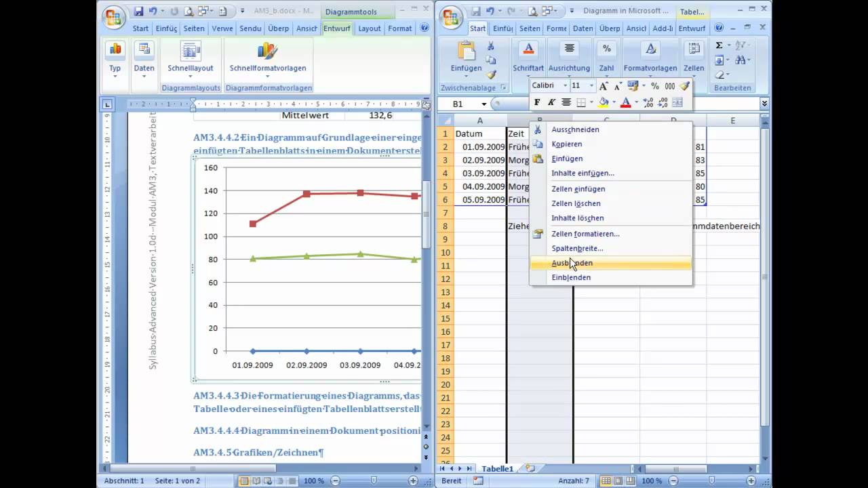Screen dimensions: 868x488
Task: Decrease font size in mini toolbar
Action: tap(618, 86)
